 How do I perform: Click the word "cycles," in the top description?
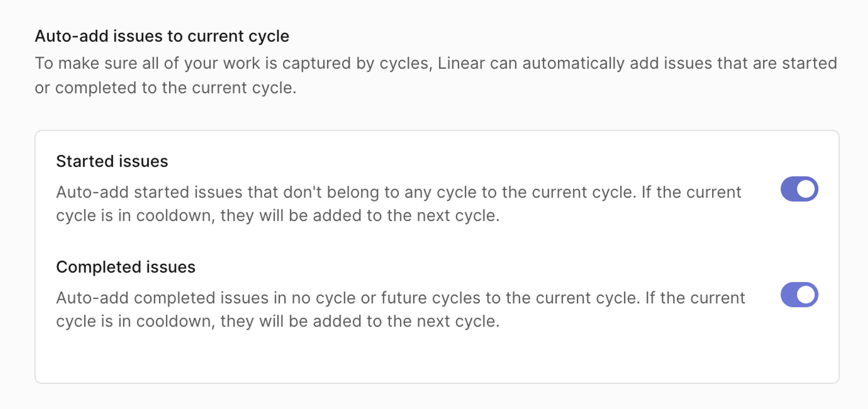[406, 63]
